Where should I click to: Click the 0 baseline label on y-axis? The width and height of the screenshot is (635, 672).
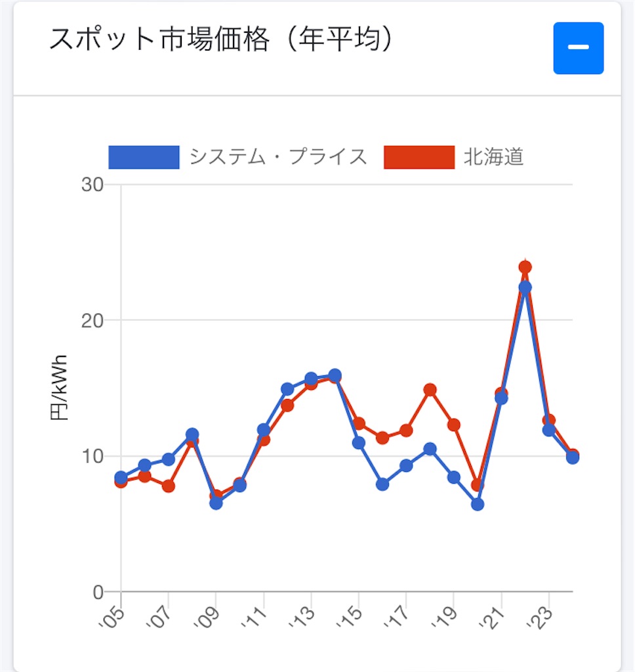pos(98,590)
